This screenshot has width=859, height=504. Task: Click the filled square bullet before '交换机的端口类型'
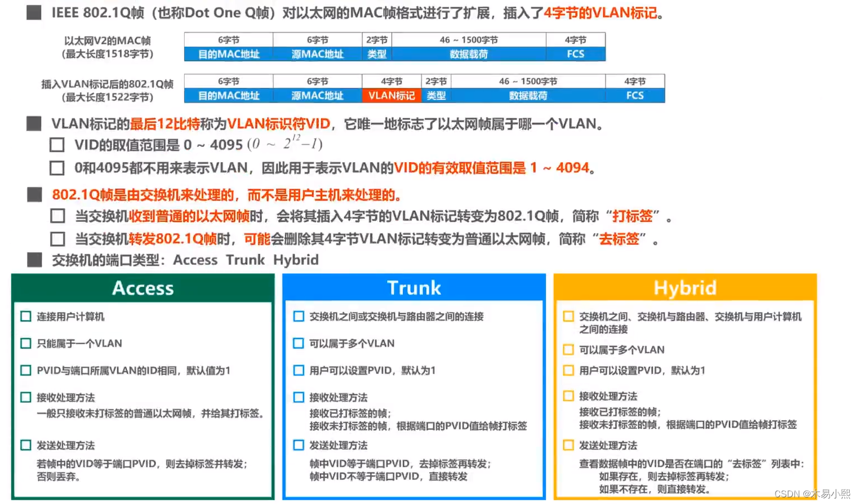click(34, 260)
